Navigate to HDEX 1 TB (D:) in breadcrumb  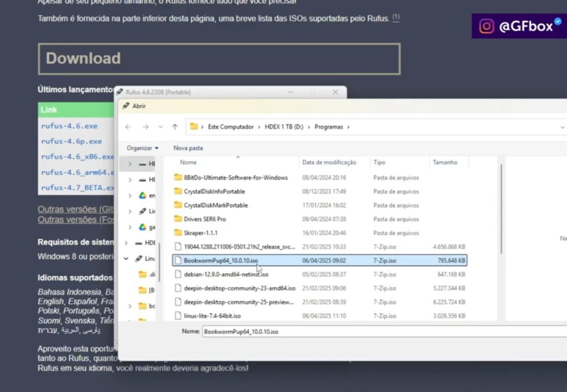[284, 127]
